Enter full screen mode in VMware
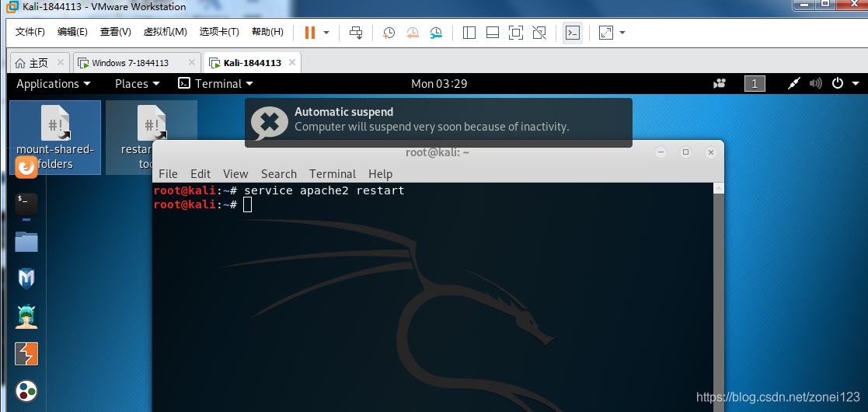This screenshot has height=412, width=868. pyautogui.click(x=516, y=33)
